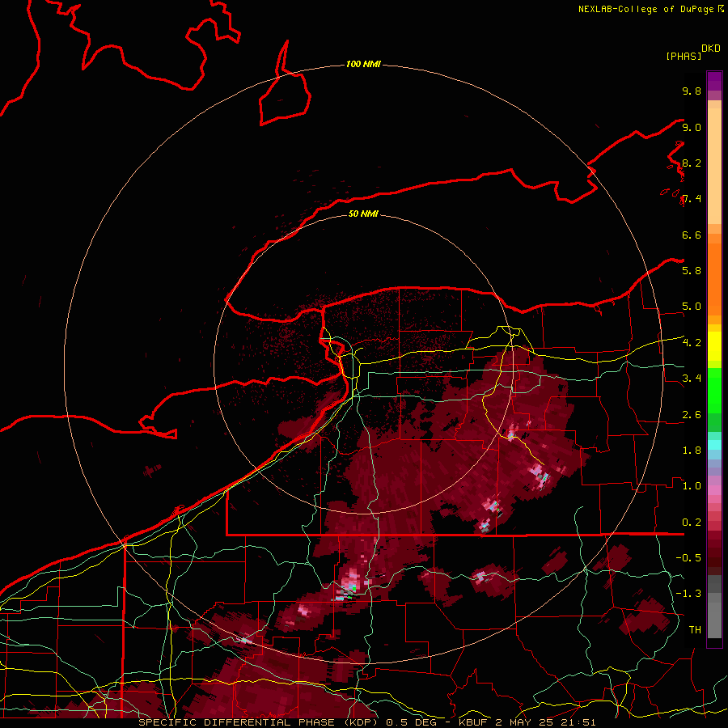The image size is (728, 728).
Task: Click the -0.5 scale value
Action: pos(688,558)
